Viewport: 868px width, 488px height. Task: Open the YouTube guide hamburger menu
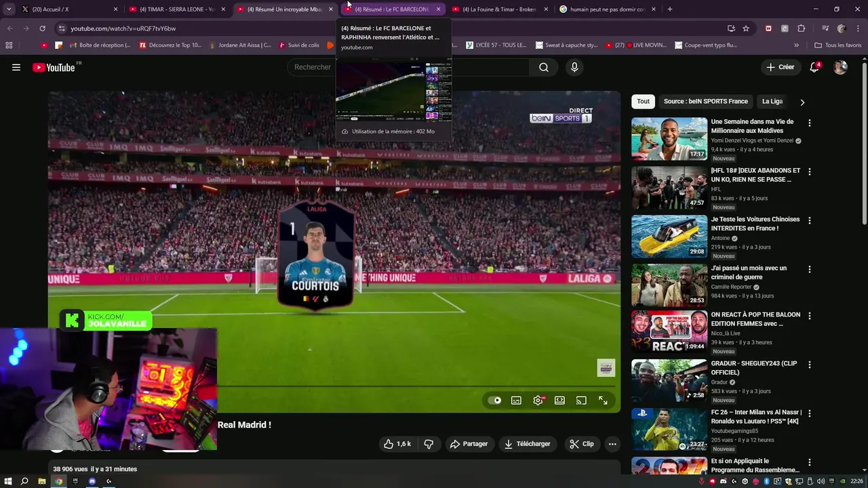coord(16,67)
